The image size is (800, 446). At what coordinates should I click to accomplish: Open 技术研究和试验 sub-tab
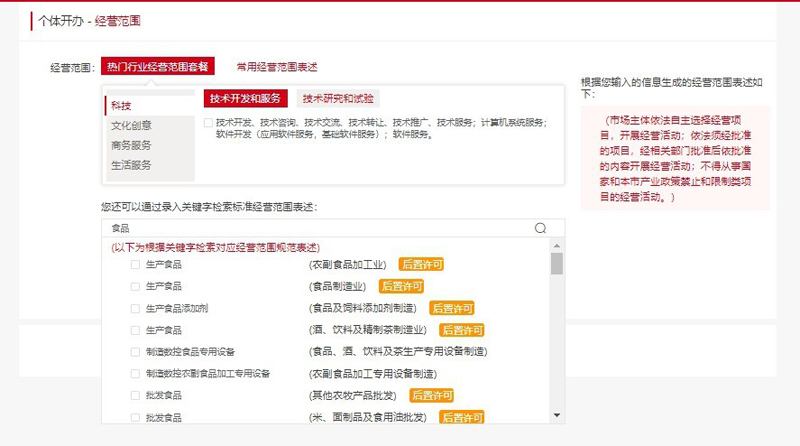pos(338,98)
